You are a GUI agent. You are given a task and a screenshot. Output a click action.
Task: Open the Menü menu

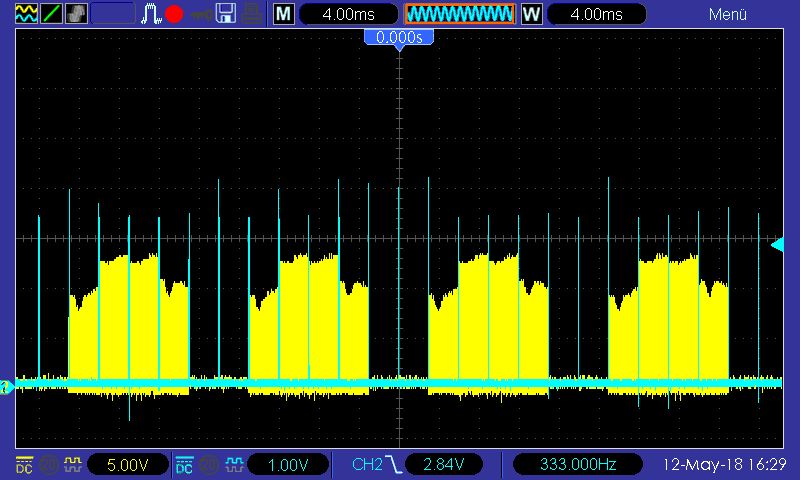point(728,14)
